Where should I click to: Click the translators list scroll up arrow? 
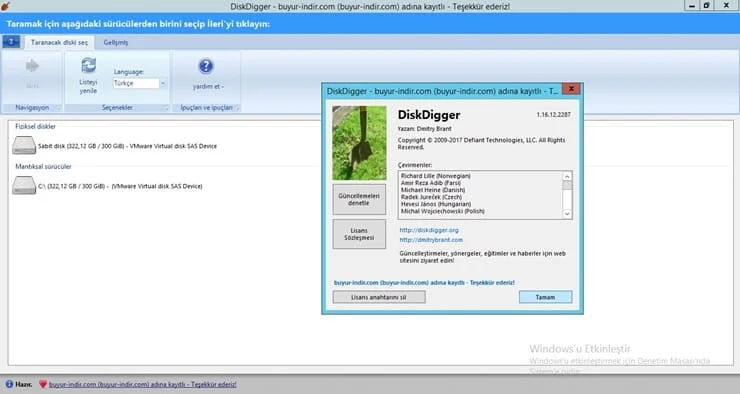(567, 176)
